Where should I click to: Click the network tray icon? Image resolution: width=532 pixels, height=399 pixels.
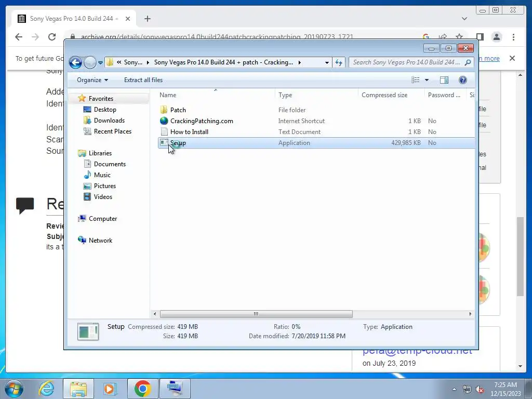pyautogui.click(x=467, y=390)
